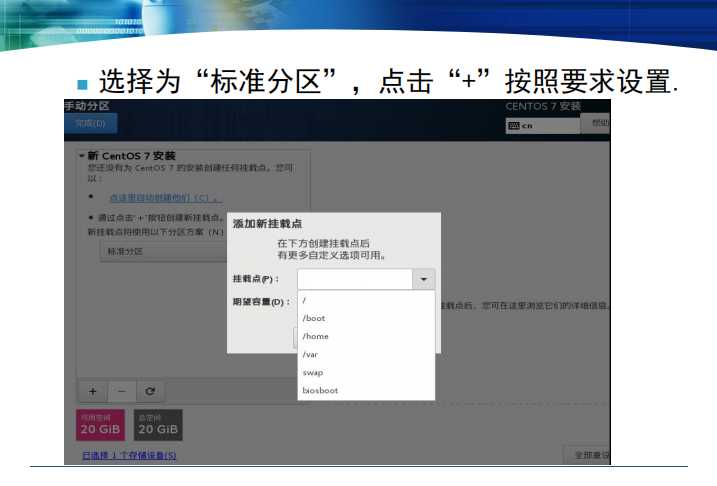Click the 手动分区 title text

(87, 107)
